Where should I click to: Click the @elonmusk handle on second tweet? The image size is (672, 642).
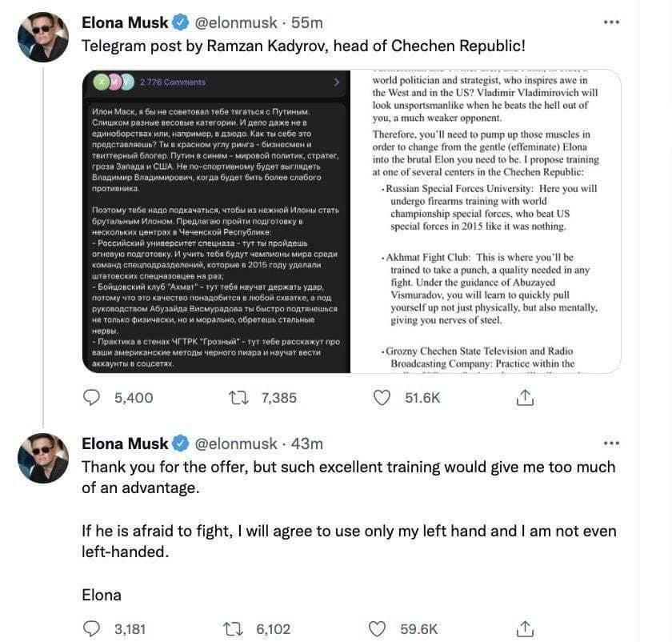236,443
